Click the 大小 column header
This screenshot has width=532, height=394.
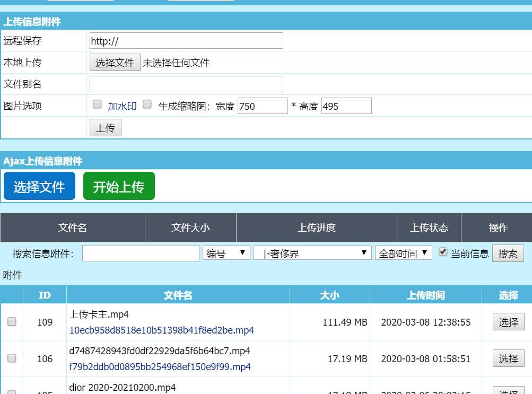point(329,295)
